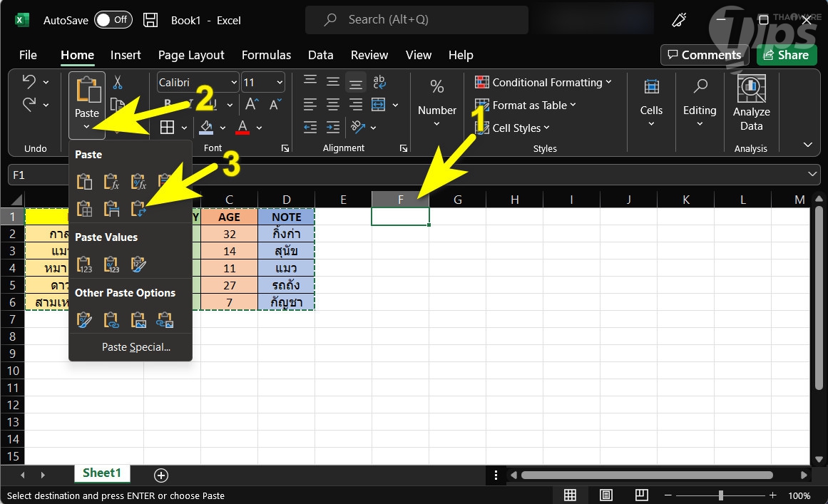Expand the Fill Color dropdown arrow
Image resolution: width=828 pixels, height=504 pixels.
(223, 128)
